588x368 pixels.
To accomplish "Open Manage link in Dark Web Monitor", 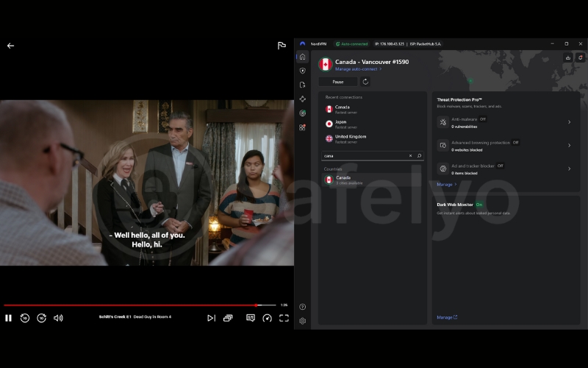I will pyautogui.click(x=447, y=317).
